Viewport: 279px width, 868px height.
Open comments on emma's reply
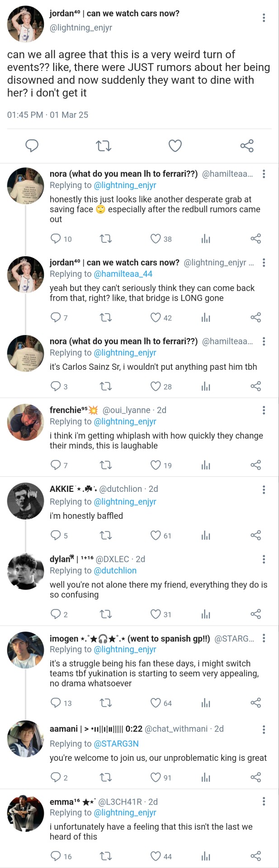[56, 856]
